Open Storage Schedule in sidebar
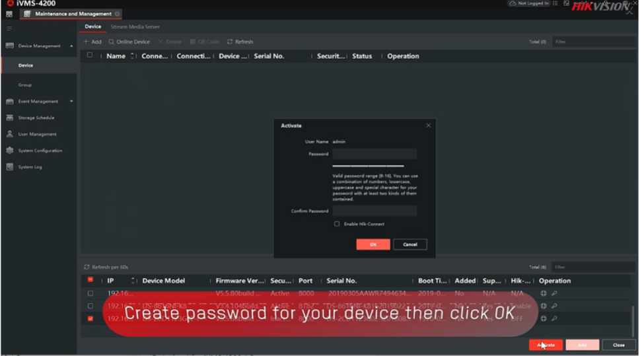This screenshot has width=644, height=356. coord(36,118)
